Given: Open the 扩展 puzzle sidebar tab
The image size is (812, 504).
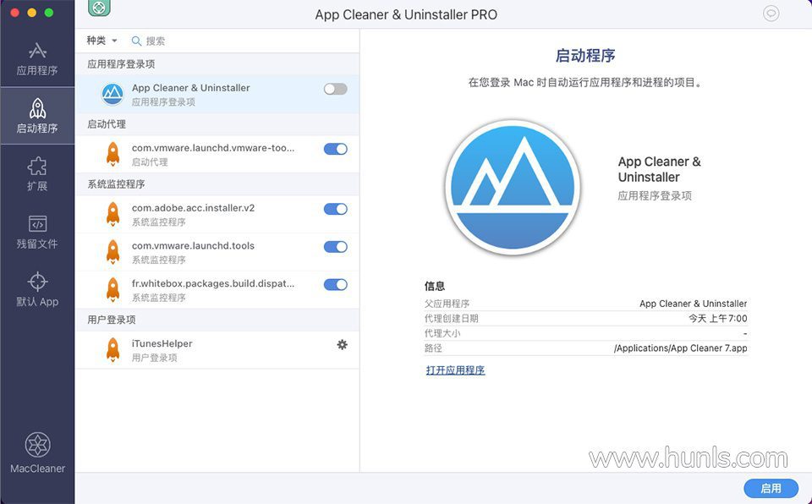Looking at the screenshot, I should point(37,174).
